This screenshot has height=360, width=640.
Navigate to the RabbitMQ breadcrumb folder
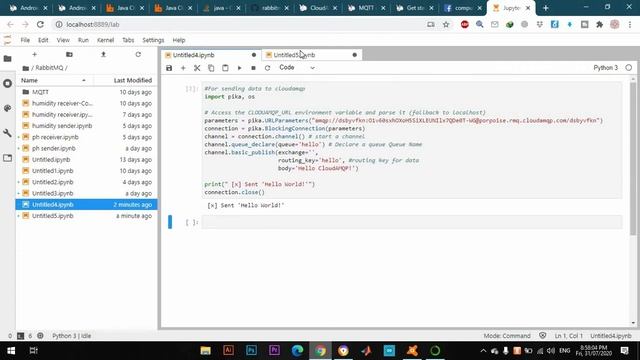49,68
